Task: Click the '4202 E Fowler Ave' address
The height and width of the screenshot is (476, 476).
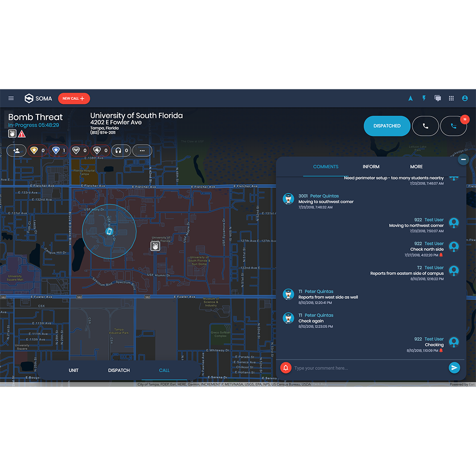Action: click(x=116, y=122)
